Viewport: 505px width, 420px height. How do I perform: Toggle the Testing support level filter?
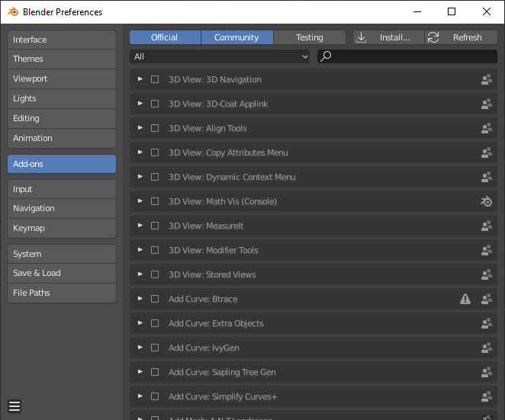click(x=310, y=37)
